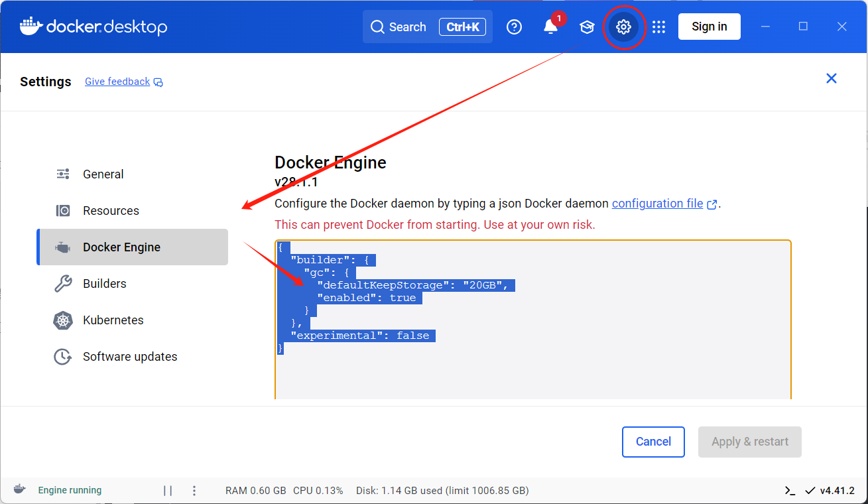Go to the Builders section

132,284
